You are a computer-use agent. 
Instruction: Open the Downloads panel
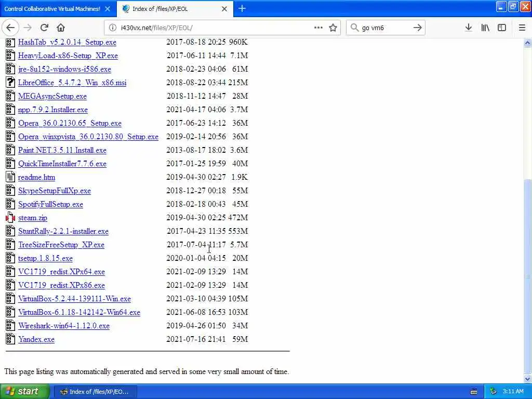469,28
